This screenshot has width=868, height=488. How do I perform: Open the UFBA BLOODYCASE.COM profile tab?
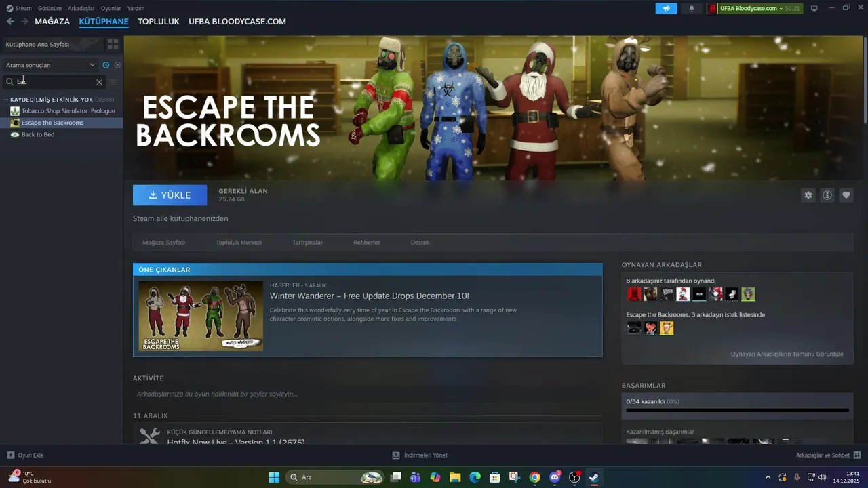pos(237,22)
